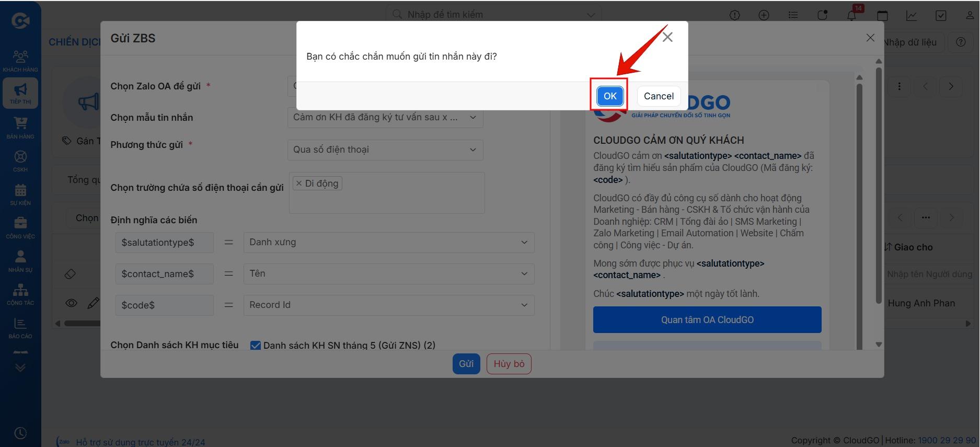Click Cancel in the confirmation dialog
The width and height of the screenshot is (980, 447).
pyautogui.click(x=659, y=96)
